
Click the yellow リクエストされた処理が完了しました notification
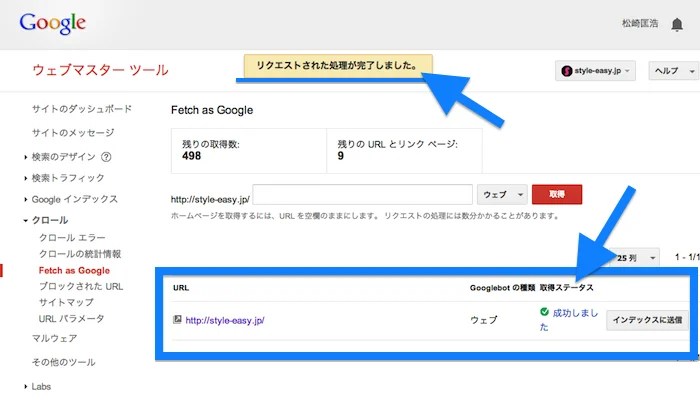pyautogui.click(x=338, y=66)
